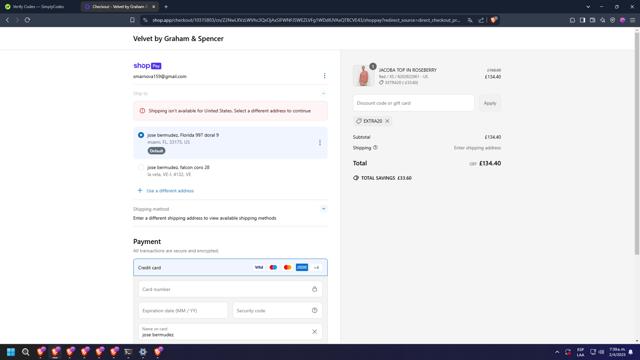Click the taskbar clock and date
This screenshot has height=360, width=640.
pos(617,352)
